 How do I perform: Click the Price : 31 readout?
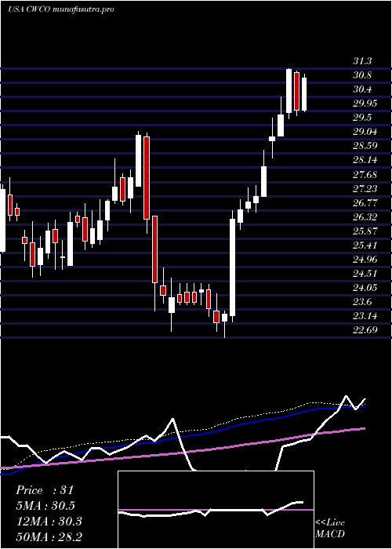tap(45, 490)
